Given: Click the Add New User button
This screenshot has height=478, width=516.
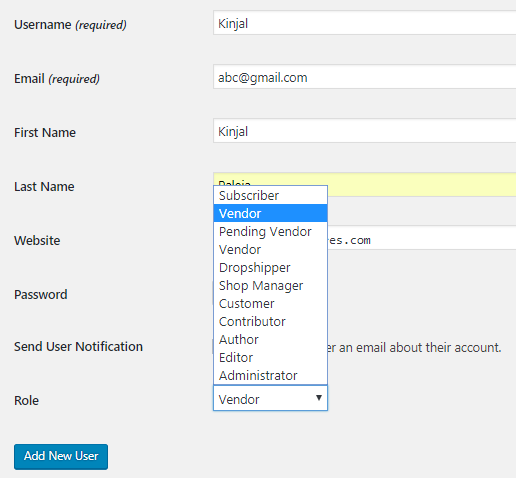Looking at the screenshot, I should [61, 456].
